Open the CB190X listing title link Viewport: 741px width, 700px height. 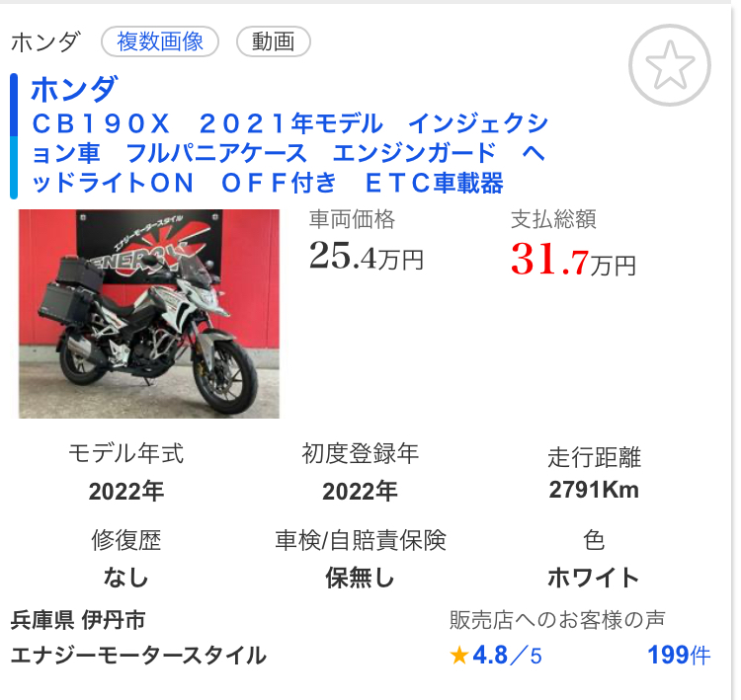tap(289, 153)
